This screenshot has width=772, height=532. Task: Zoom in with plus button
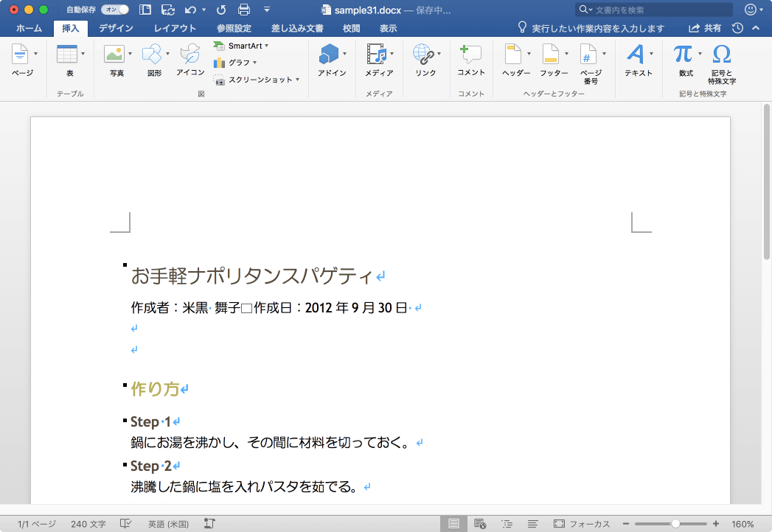point(716,524)
